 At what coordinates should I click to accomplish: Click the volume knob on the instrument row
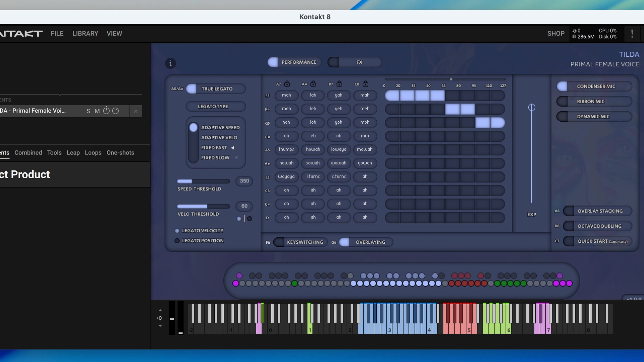coord(115,111)
